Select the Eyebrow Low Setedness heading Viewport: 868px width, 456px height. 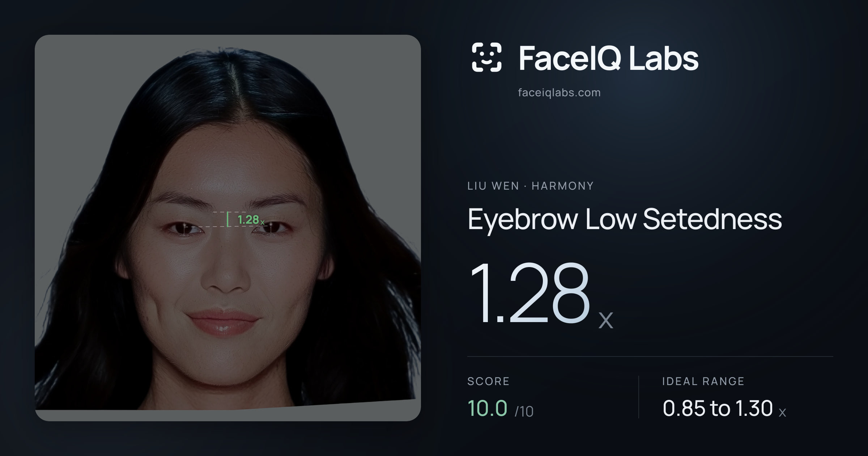coord(625,220)
